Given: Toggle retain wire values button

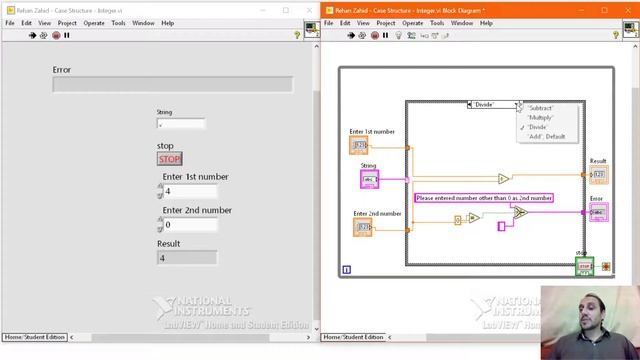Looking at the screenshot, I should click(x=411, y=36).
